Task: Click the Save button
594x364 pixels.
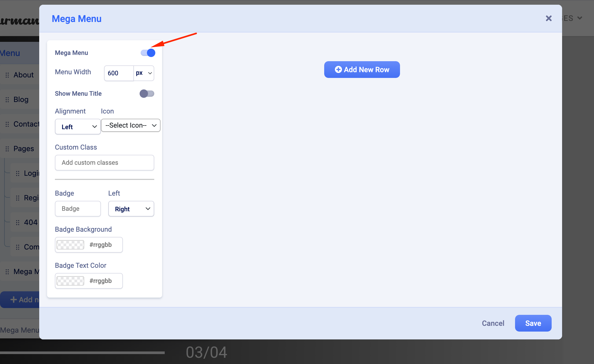Action: coord(533,323)
